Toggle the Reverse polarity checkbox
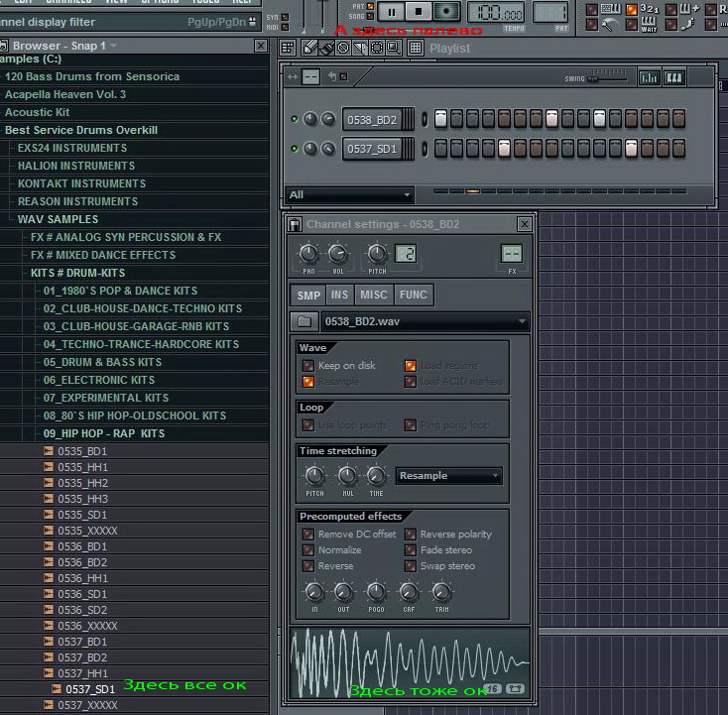The height and width of the screenshot is (715, 728). pos(411,535)
